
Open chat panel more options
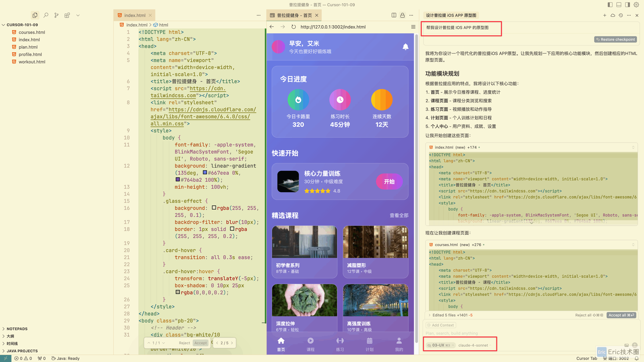(629, 15)
